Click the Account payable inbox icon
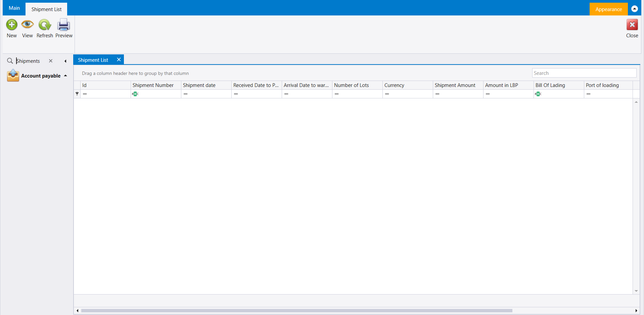 [x=13, y=75]
